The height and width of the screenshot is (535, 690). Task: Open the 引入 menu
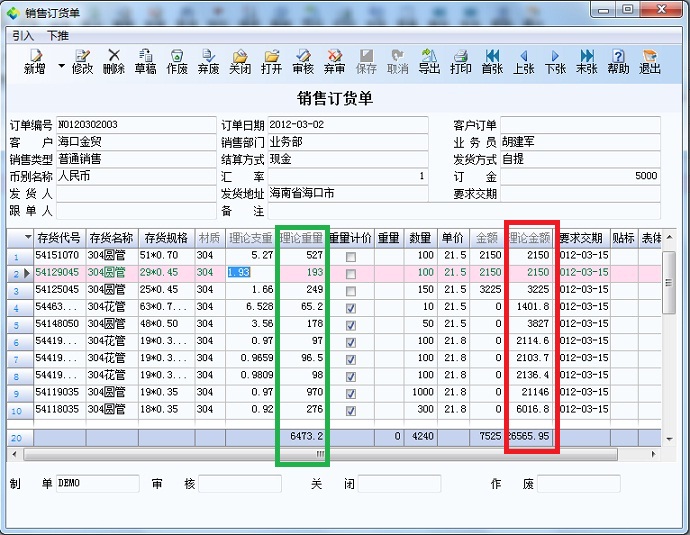click(22, 35)
